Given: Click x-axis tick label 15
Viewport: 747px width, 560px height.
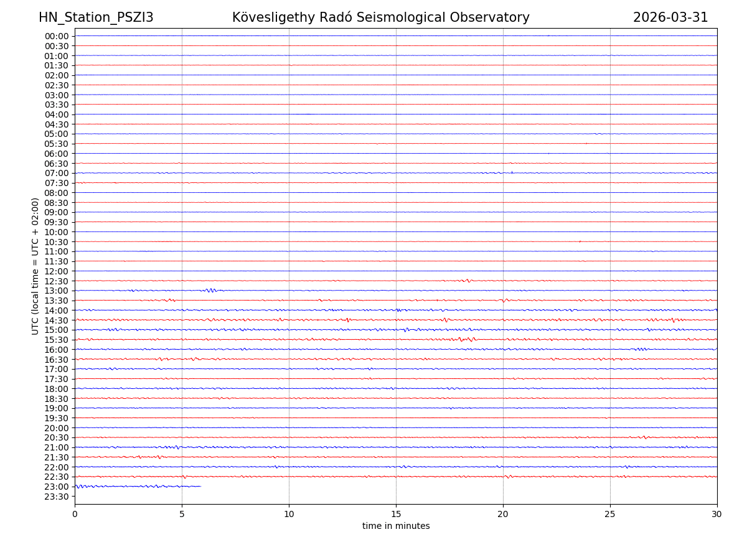Looking at the screenshot, I should 396,514.
